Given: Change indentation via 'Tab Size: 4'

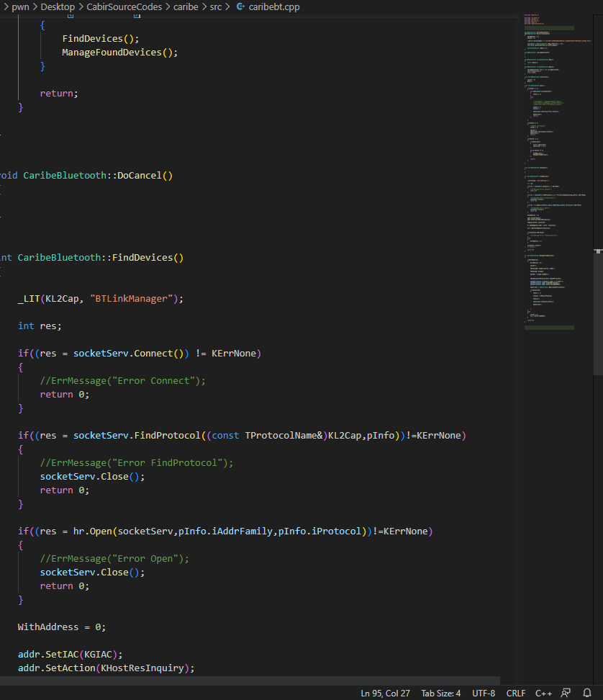Looking at the screenshot, I should (440, 693).
